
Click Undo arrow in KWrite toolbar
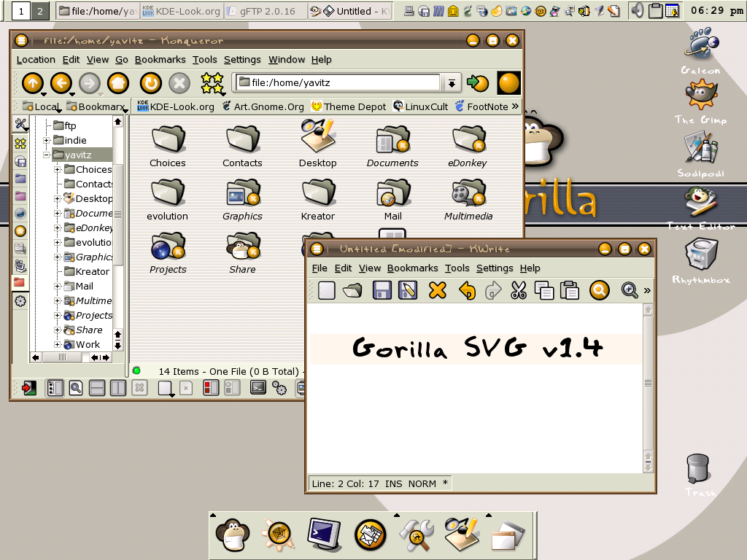(x=467, y=290)
